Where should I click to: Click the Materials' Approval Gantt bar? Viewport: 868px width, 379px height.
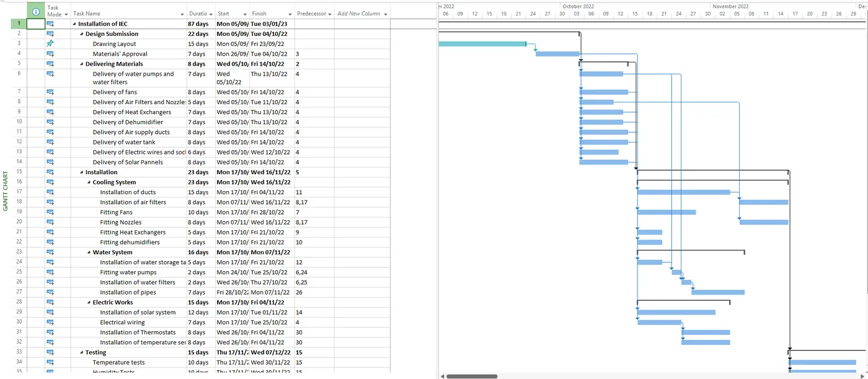click(557, 54)
